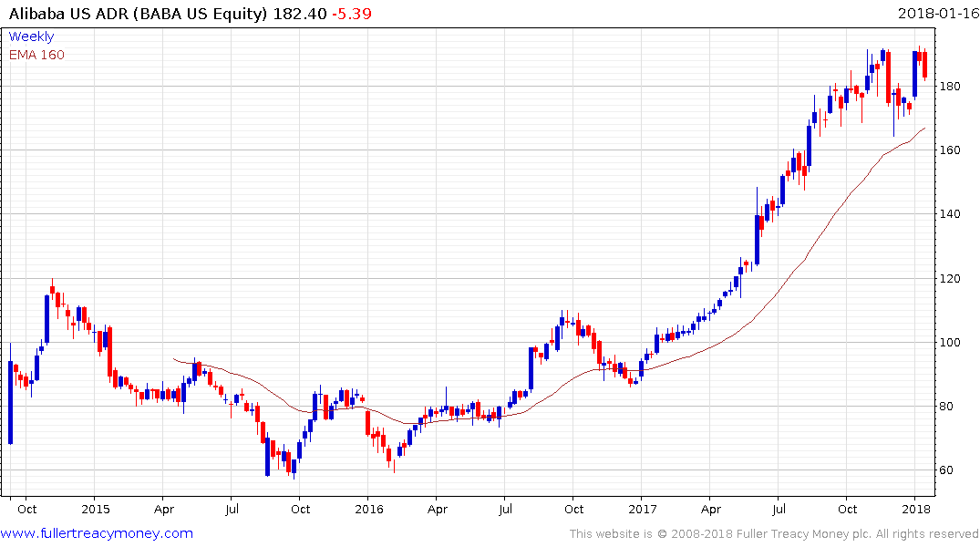
Task: Click the '2017' time axis label
Action: pos(643,509)
